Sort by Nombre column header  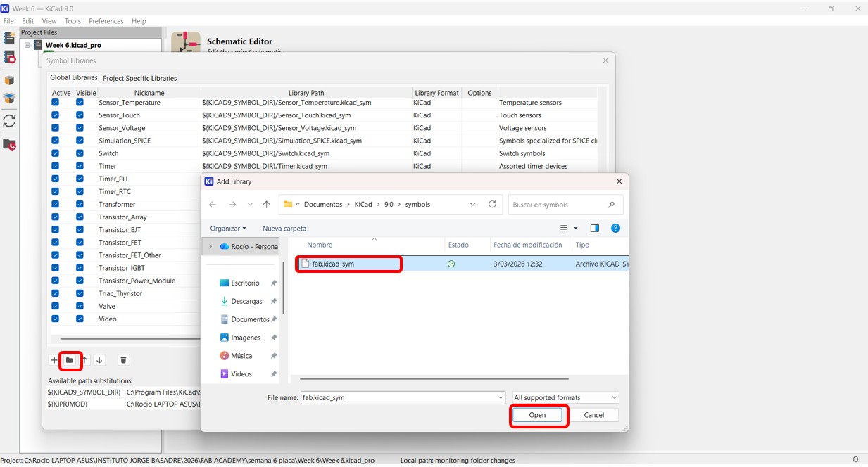coord(320,245)
